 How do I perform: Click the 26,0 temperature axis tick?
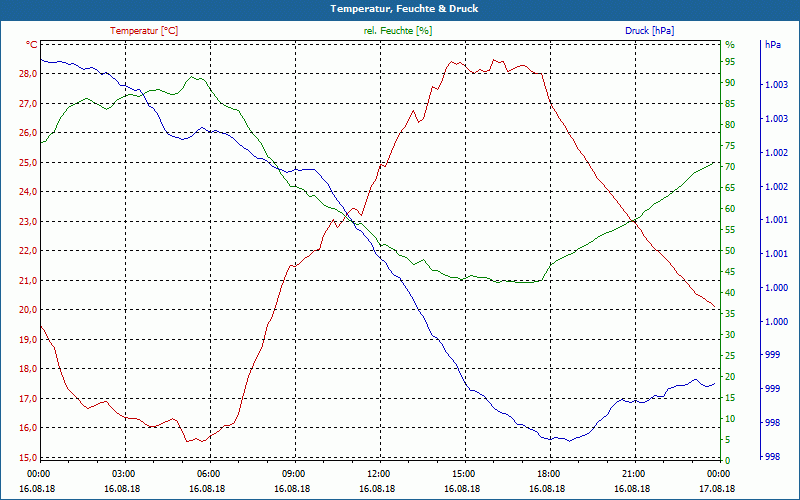pos(28,133)
